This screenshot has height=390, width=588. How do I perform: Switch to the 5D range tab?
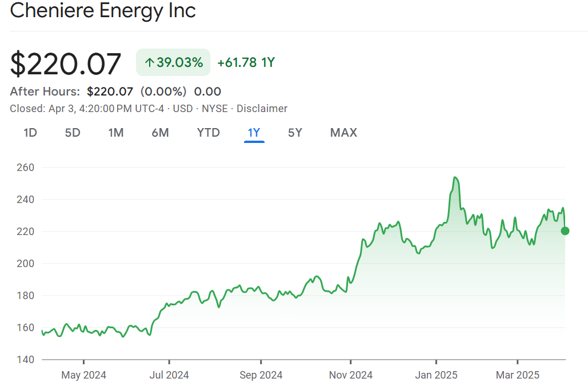coord(73,133)
